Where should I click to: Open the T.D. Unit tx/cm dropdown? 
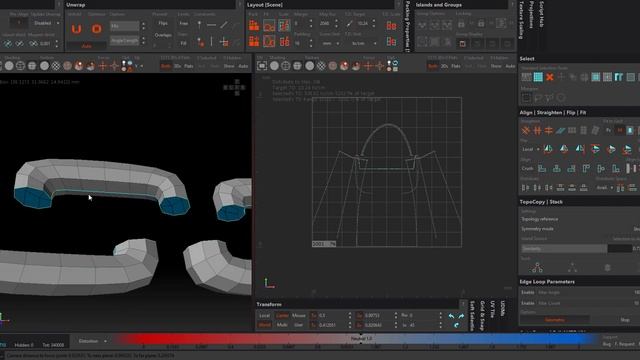coord(361,43)
